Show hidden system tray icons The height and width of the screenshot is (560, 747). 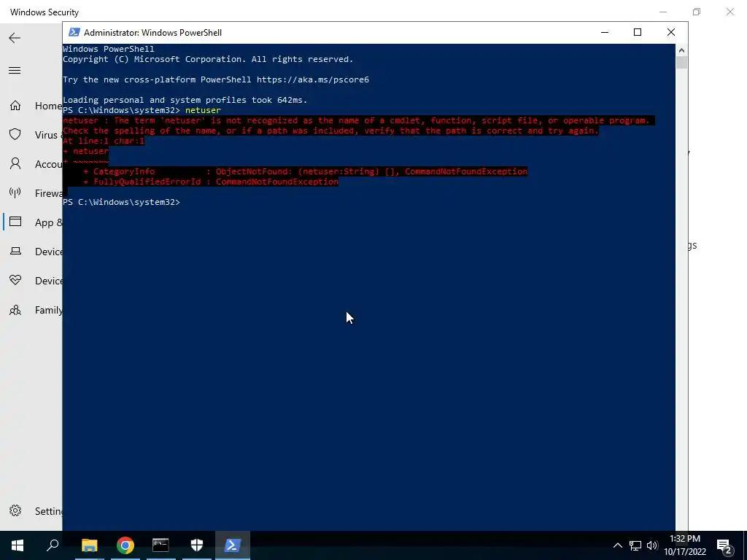coord(617,545)
